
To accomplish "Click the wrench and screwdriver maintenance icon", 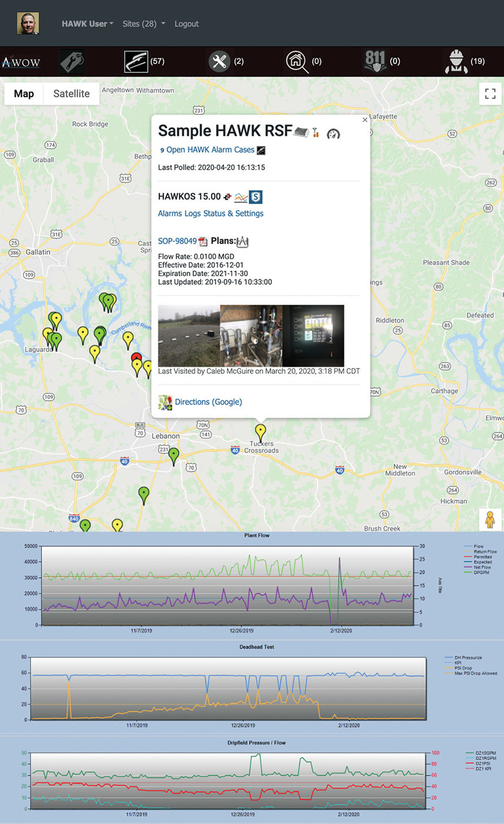I will [x=218, y=61].
